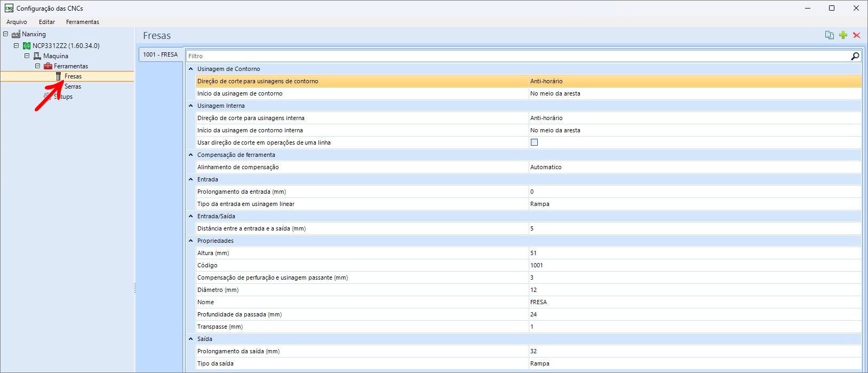Select Fresas in the tree
The image size is (868, 373).
(73, 76)
